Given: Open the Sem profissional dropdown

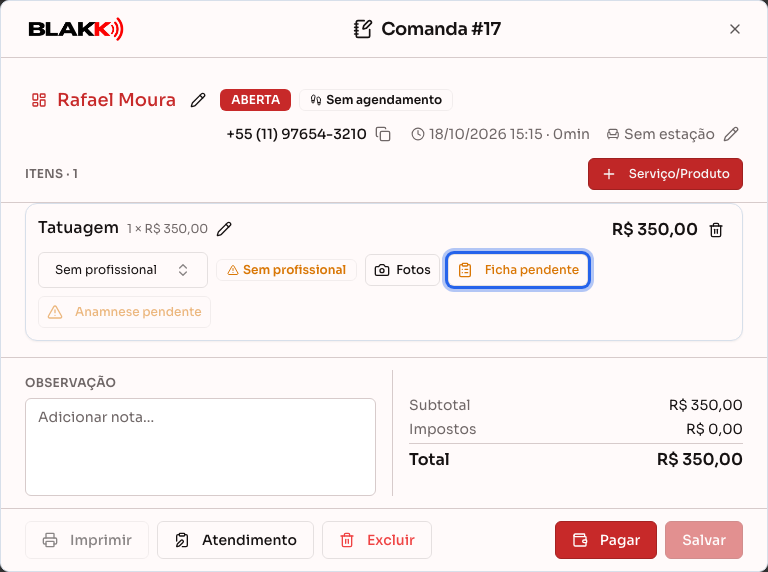Looking at the screenshot, I should point(123,270).
